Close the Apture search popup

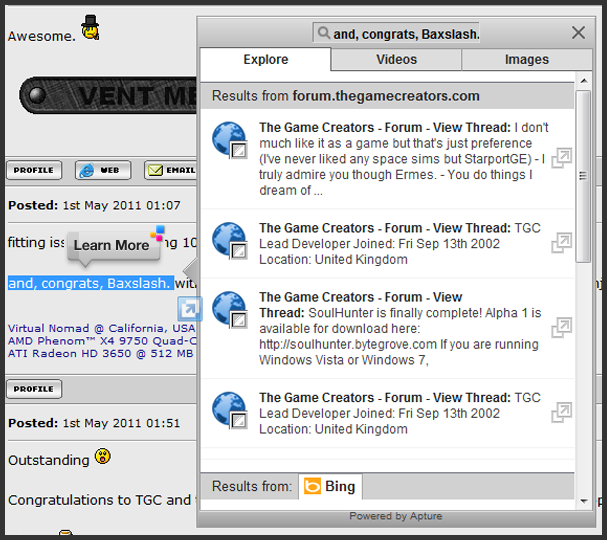pyautogui.click(x=578, y=33)
